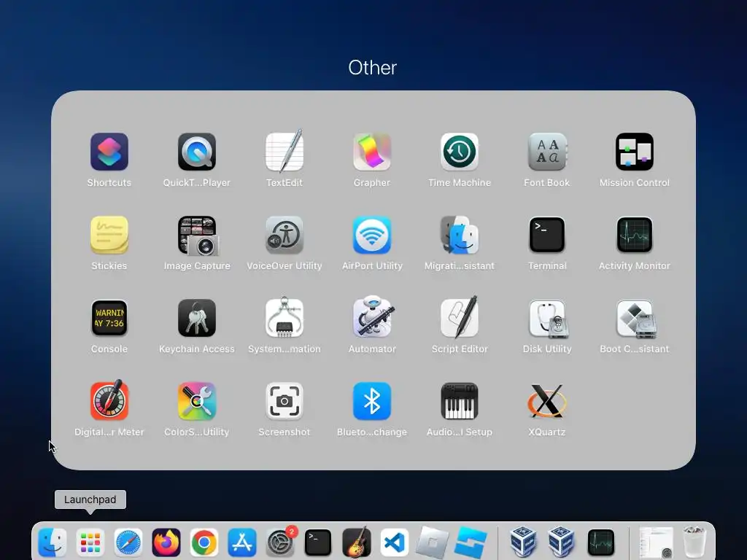Open the silver Roblox icon in Dock
Viewport: 747px width, 560px height.
tap(433, 542)
